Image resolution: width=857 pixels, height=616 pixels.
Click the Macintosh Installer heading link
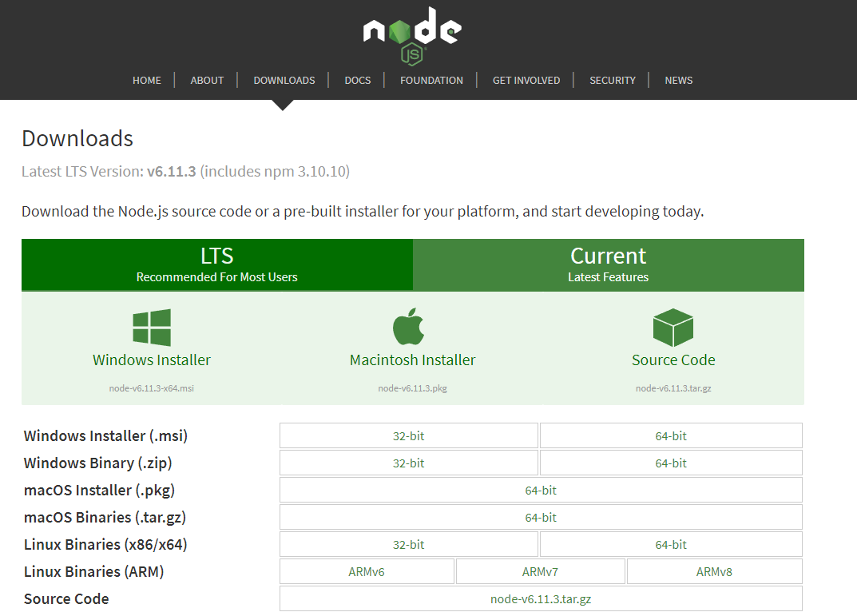pyautogui.click(x=413, y=360)
